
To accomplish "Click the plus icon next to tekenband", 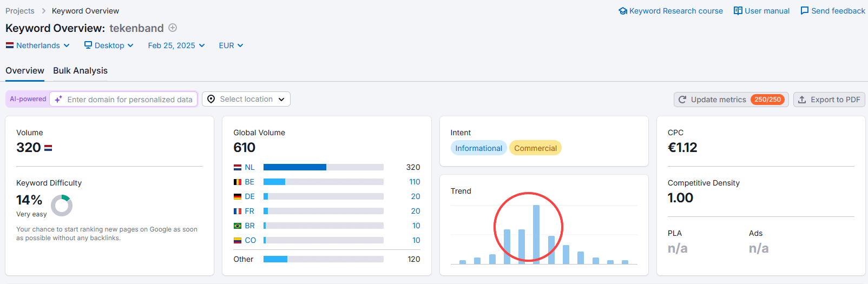I will point(173,28).
